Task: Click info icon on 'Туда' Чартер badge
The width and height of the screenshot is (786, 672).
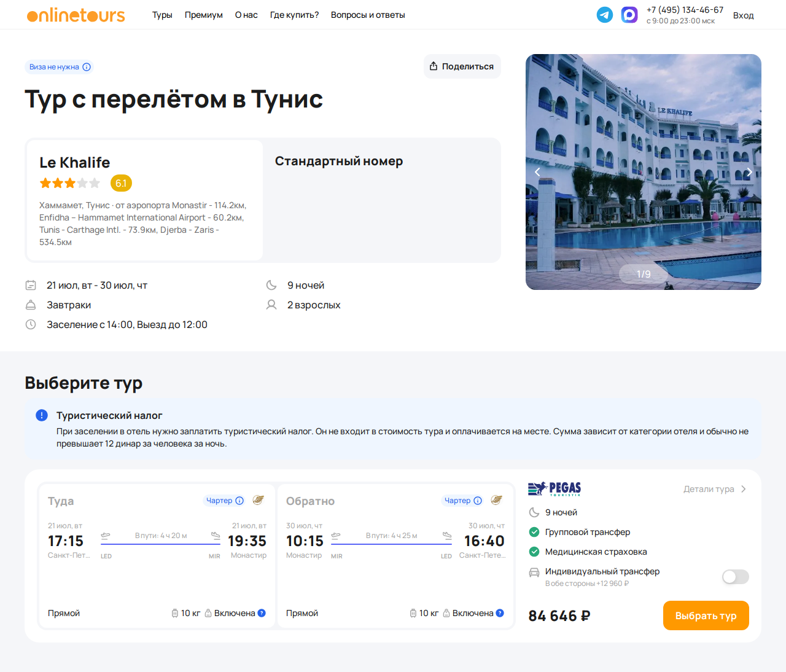Action: [239, 501]
